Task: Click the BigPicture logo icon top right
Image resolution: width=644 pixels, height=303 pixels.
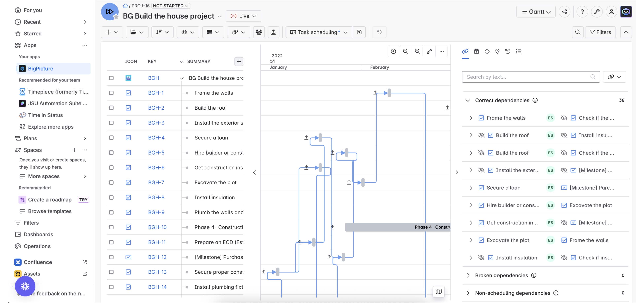Action: pyautogui.click(x=626, y=12)
